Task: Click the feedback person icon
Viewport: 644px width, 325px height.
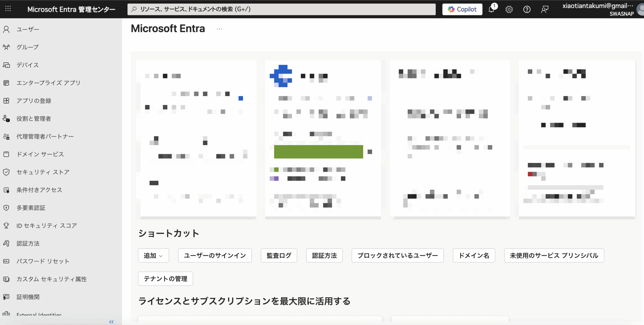Action: pyautogui.click(x=545, y=9)
